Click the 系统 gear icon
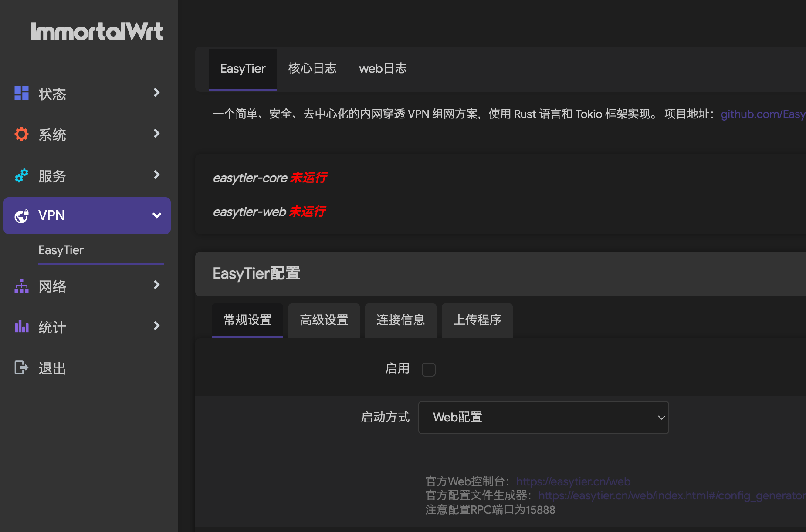Screen dimensions: 806x532 [x=21, y=134]
